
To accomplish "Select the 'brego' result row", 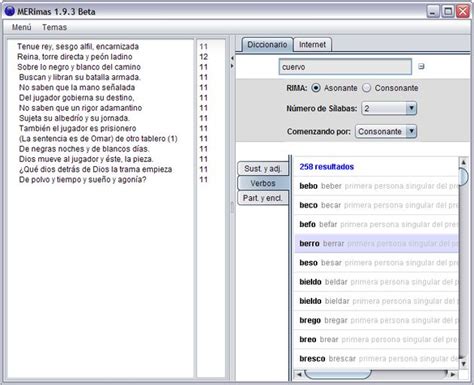I will [376, 321].
